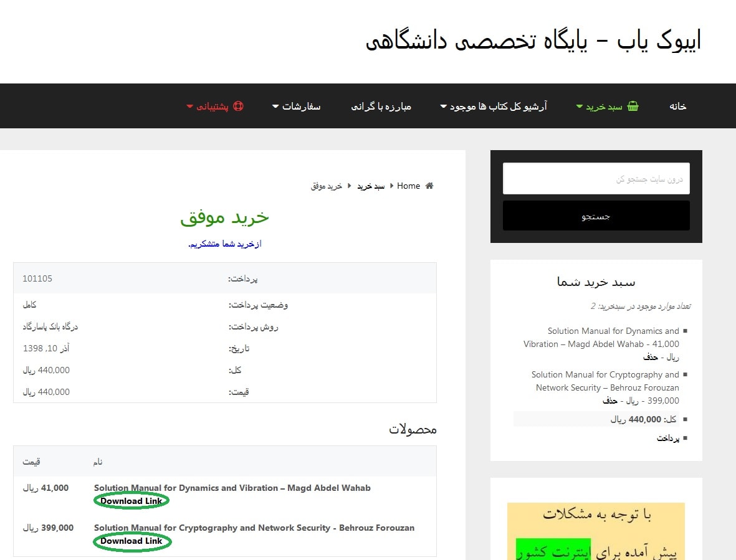The height and width of the screenshot is (560, 736).
Task: Expand the red پشتیبانی dropdown arrow
Action: [190, 107]
